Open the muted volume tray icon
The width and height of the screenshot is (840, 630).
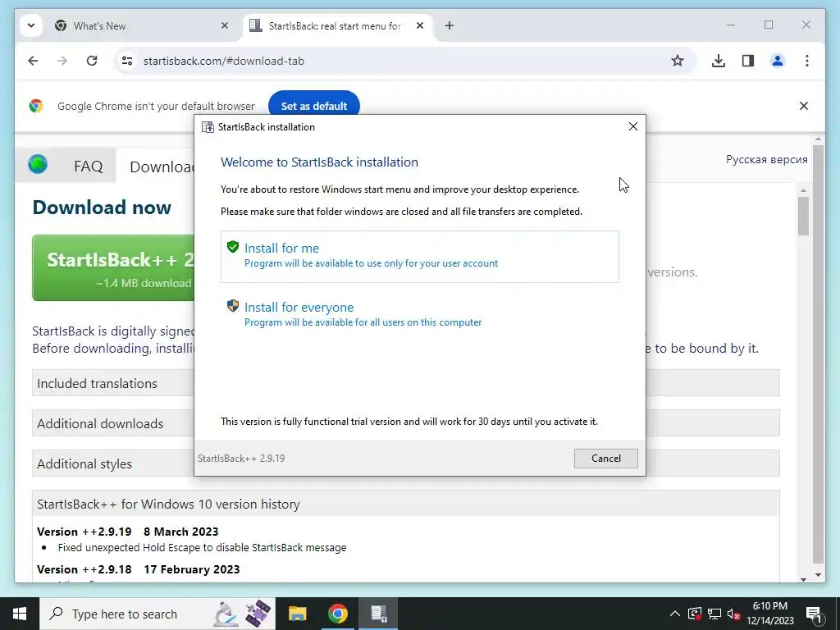(733, 614)
